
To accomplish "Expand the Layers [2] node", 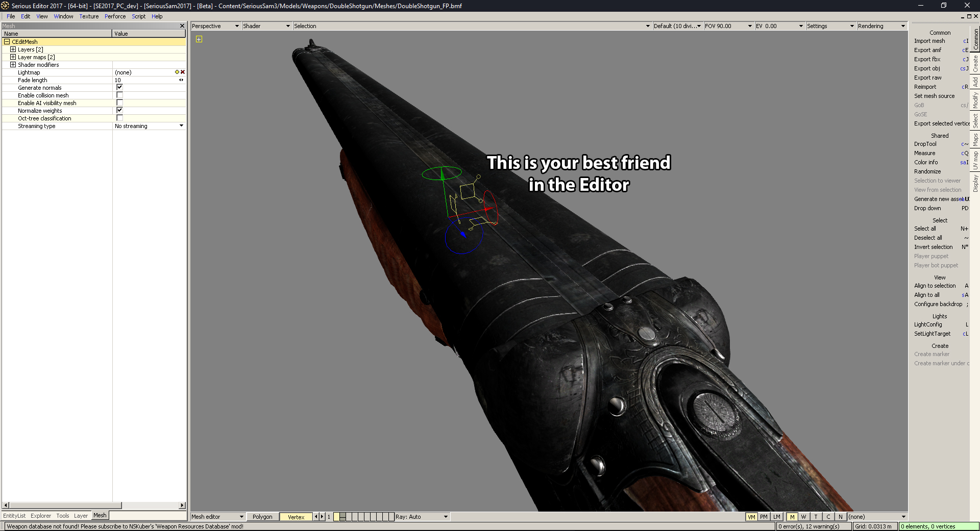I will point(13,49).
